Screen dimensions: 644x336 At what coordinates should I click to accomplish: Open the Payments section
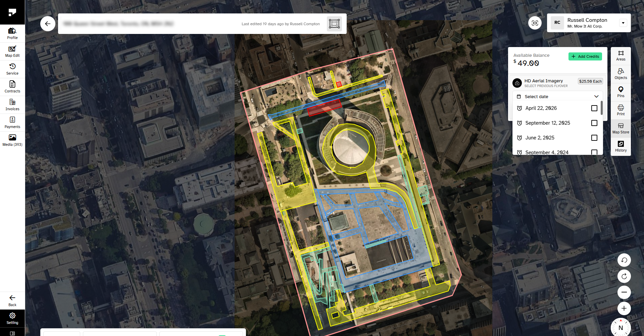click(12, 123)
